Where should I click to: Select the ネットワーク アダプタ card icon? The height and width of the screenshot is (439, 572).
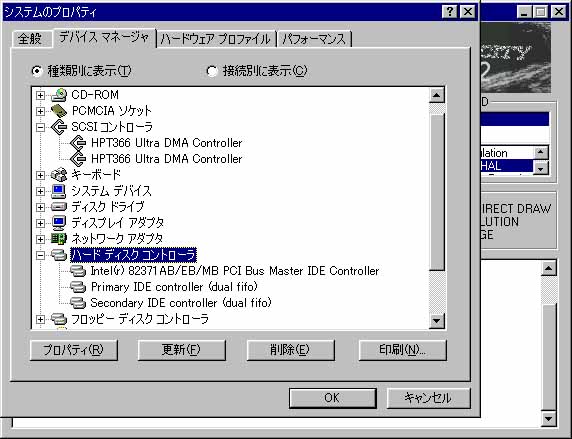tap(59, 239)
